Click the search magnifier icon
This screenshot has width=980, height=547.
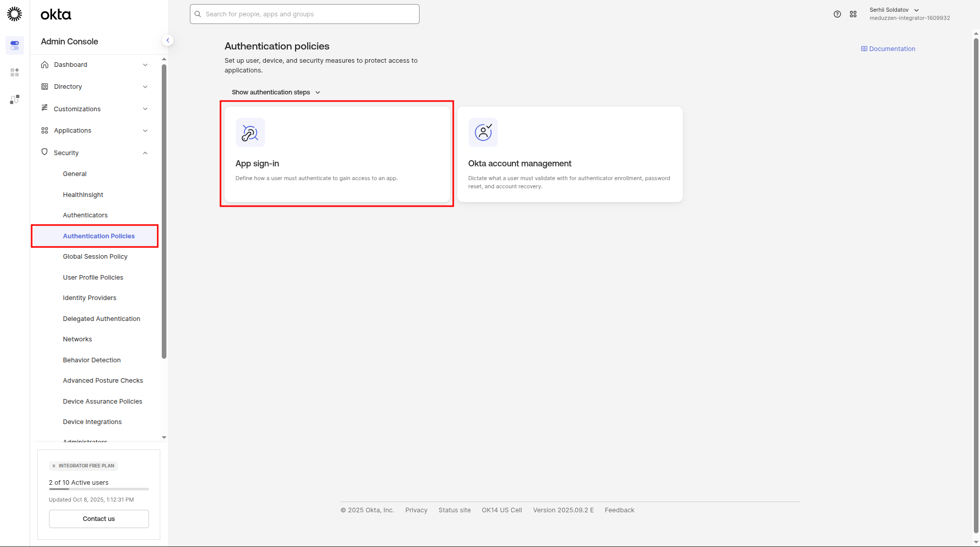click(x=198, y=14)
